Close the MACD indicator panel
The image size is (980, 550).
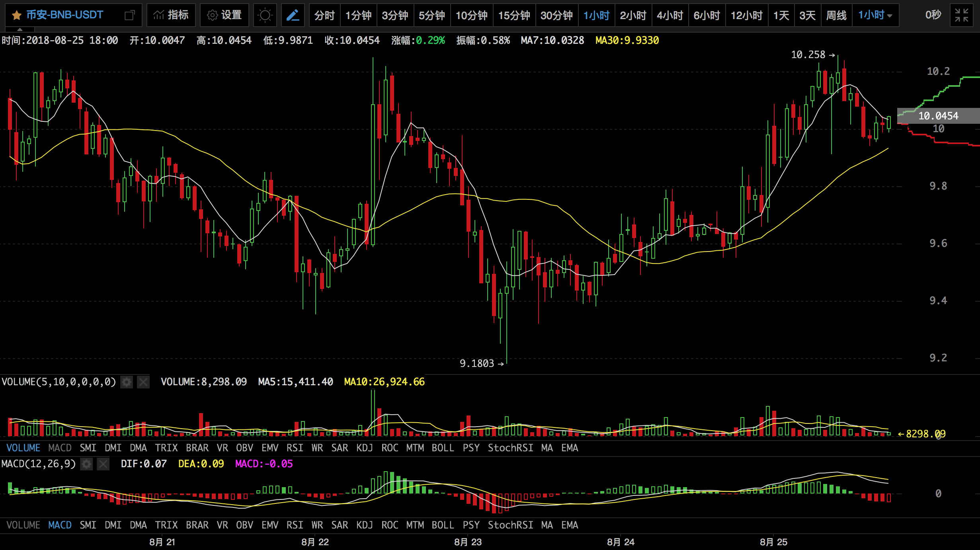pyautogui.click(x=103, y=464)
